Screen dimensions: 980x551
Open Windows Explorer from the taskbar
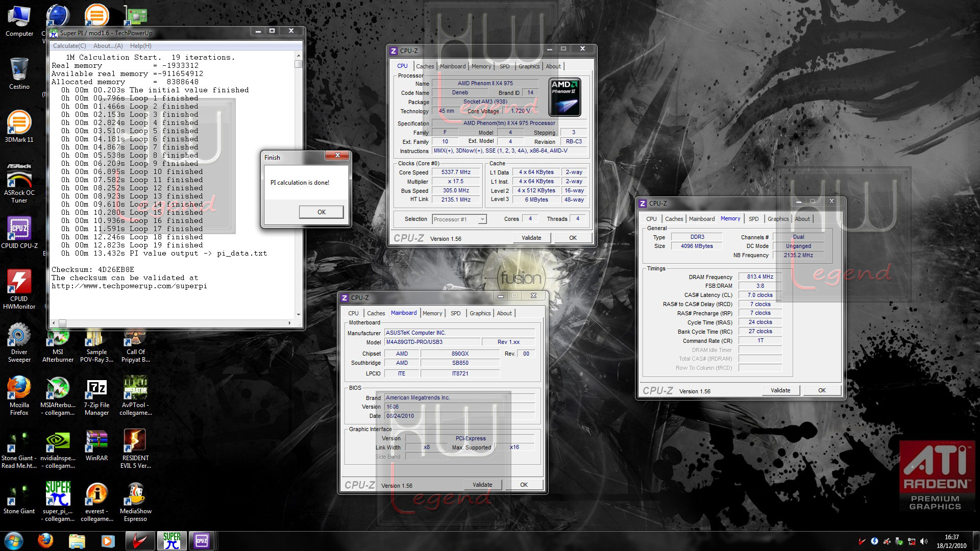click(x=77, y=541)
